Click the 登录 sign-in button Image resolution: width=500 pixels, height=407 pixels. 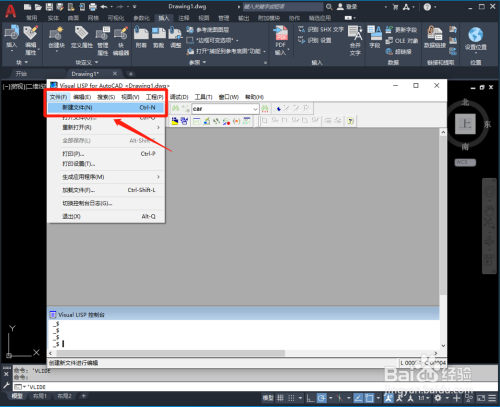[347, 7]
